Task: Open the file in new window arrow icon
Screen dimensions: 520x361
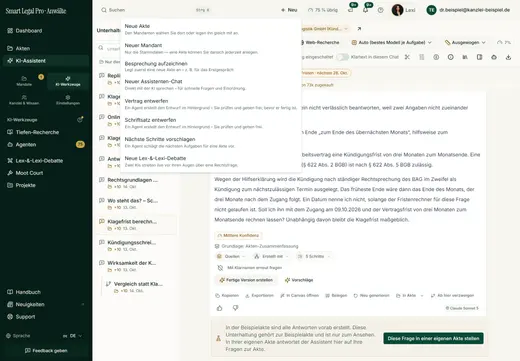Action: [359, 29]
